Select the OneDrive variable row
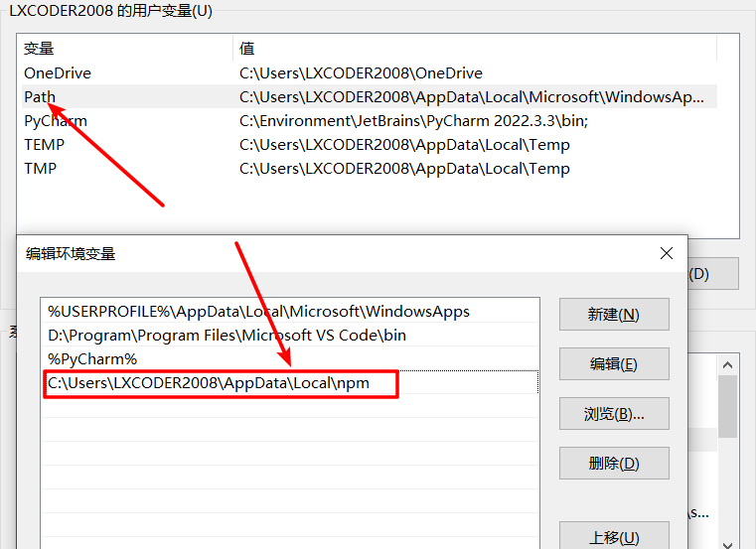This screenshot has height=549, width=756. pyautogui.click(x=58, y=73)
